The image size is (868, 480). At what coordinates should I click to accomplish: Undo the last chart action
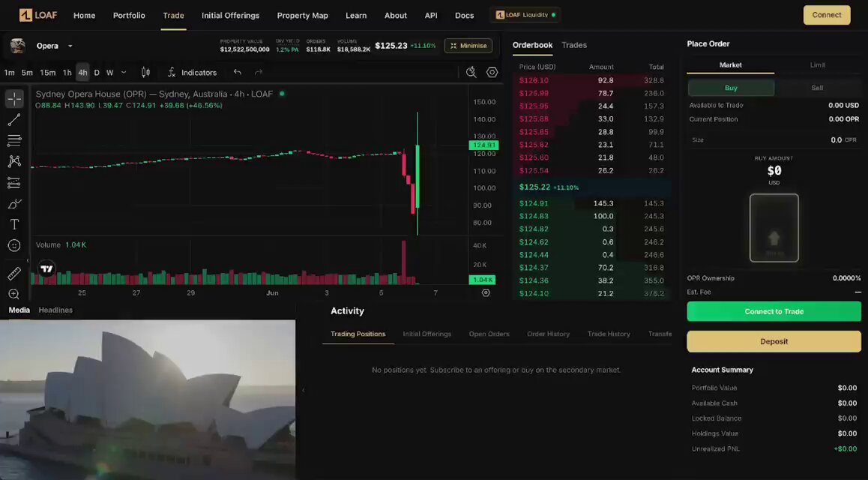pyautogui.click(x=238, y=73)
